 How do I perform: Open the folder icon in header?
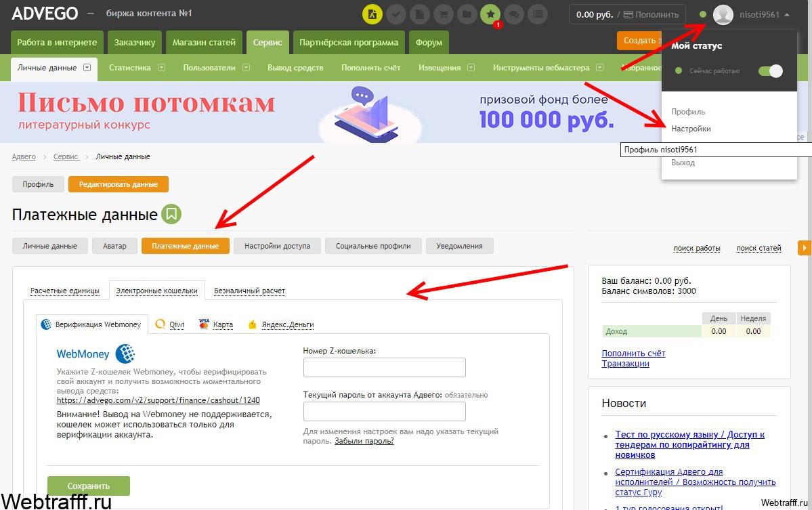pyautogui.click(x=467, y=14)
